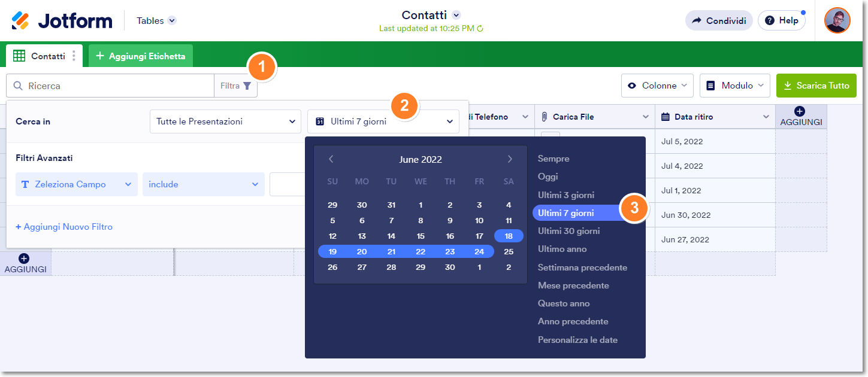Image resolution: width=868 pixels, height=377 pixels.
Task: Click the June 2022 month title
Action: 421,159
